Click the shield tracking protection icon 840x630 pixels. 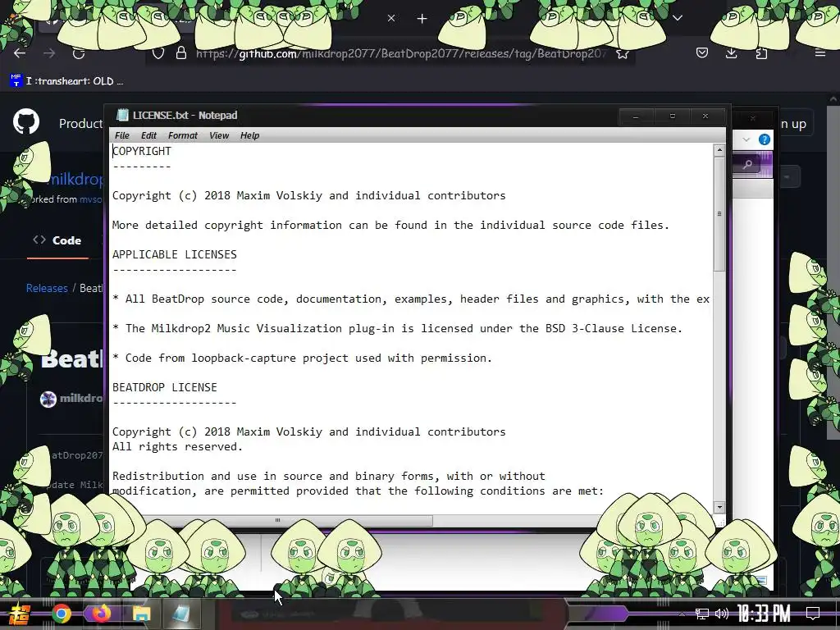tap(158, 53)
